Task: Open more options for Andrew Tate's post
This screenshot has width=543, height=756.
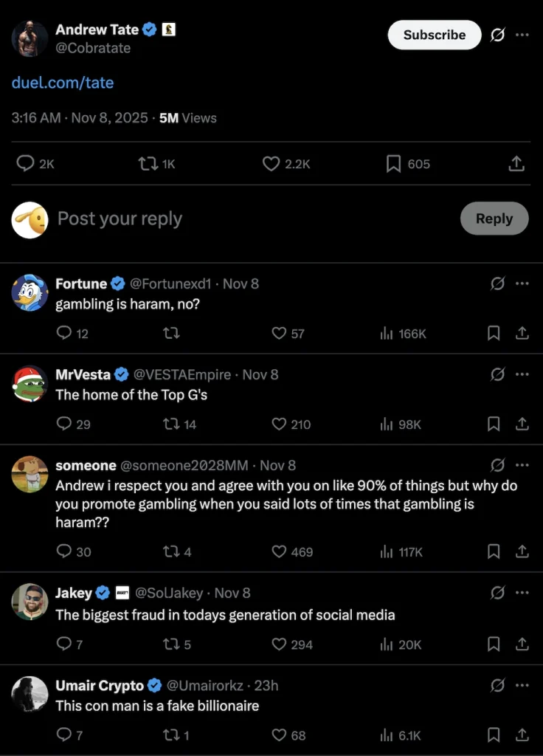Action: point(522,35)
